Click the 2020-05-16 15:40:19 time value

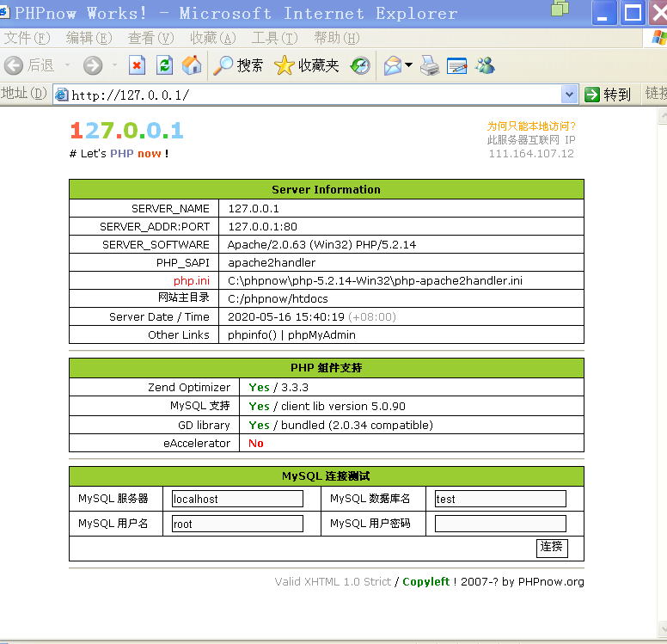[x=286, y=317]
